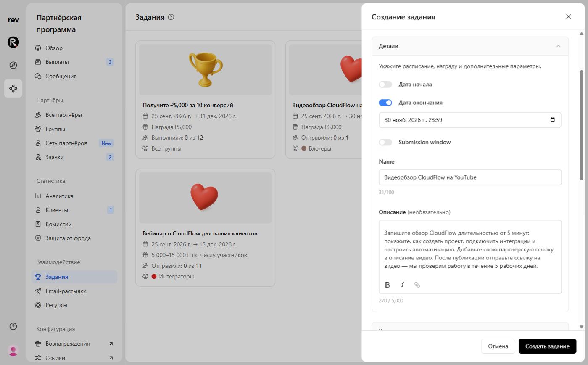Click the Name input field
588x365 pixels.
(470, 177)
